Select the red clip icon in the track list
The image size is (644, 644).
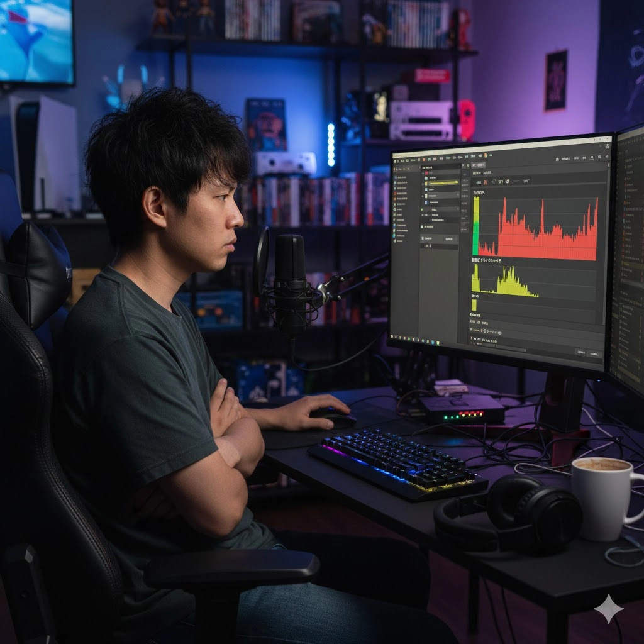[x=426, y=172]
